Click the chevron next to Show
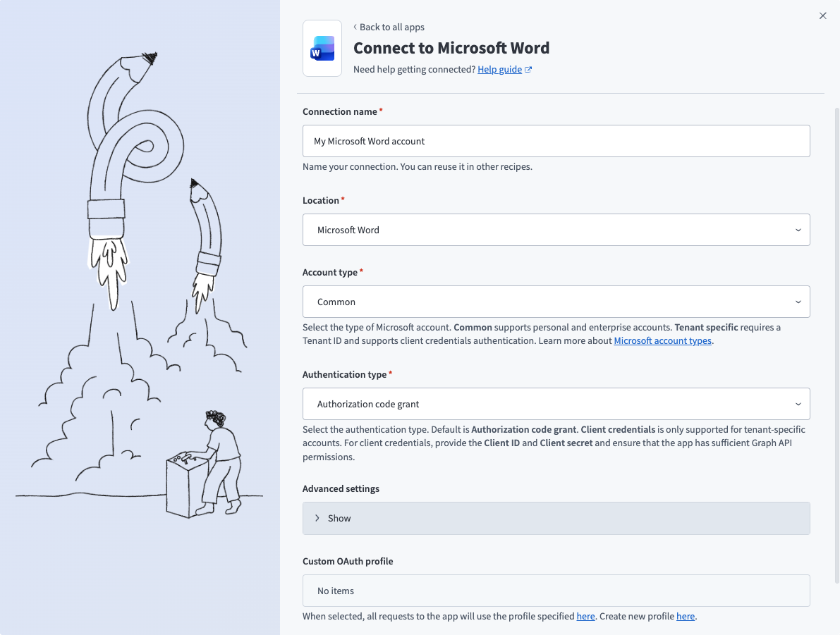This screenshot has height=635, width=840. point(317,518)
